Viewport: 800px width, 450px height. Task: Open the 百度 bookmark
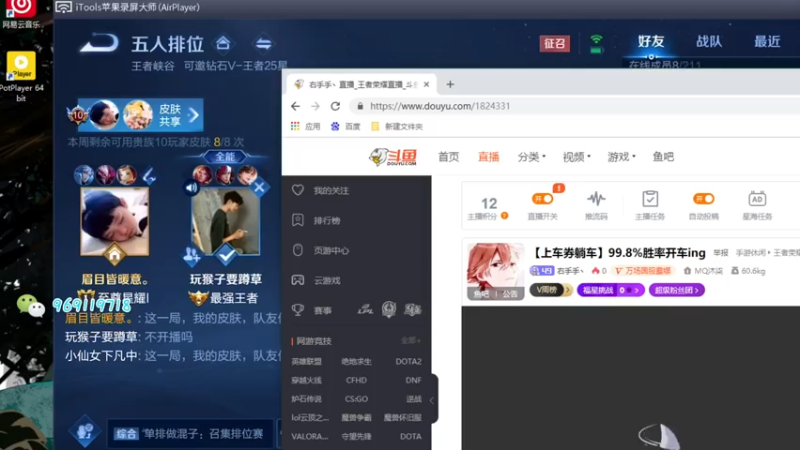click(345, 127)
